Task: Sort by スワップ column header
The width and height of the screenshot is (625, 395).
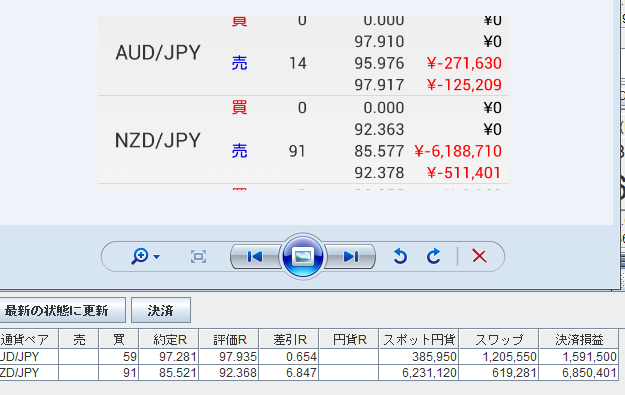Action: (499, 339)
